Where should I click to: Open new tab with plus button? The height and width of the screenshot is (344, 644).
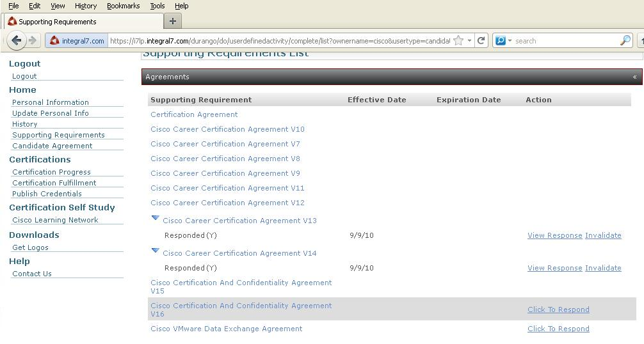172,21
